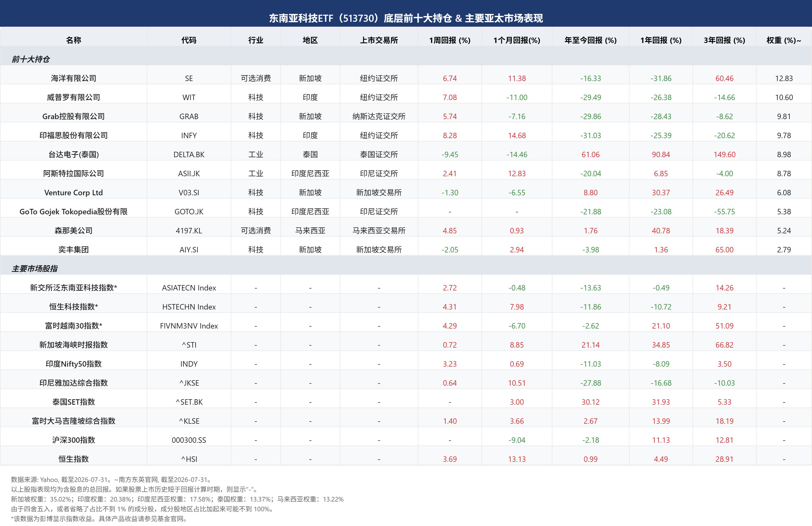Click the 1个月回报(%) column header
Screen dimensions: 812x526
[516, 40]
